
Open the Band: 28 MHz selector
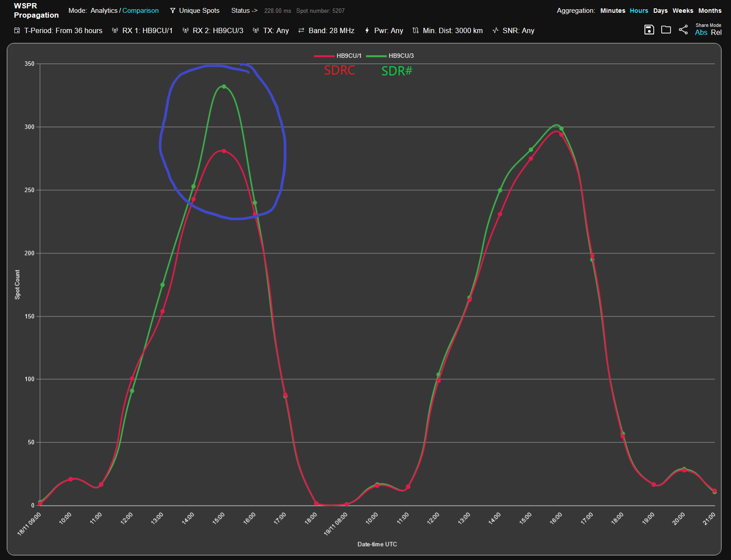tap(331, 30)
